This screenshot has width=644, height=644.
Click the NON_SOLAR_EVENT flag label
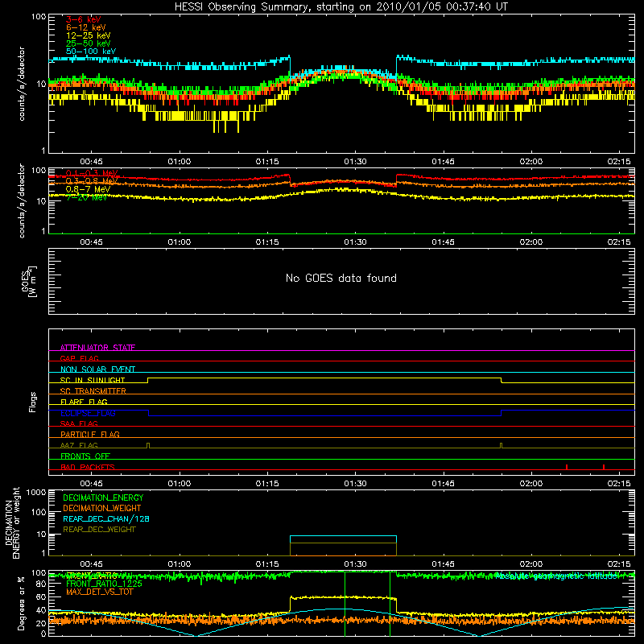[x=97, y=369]
